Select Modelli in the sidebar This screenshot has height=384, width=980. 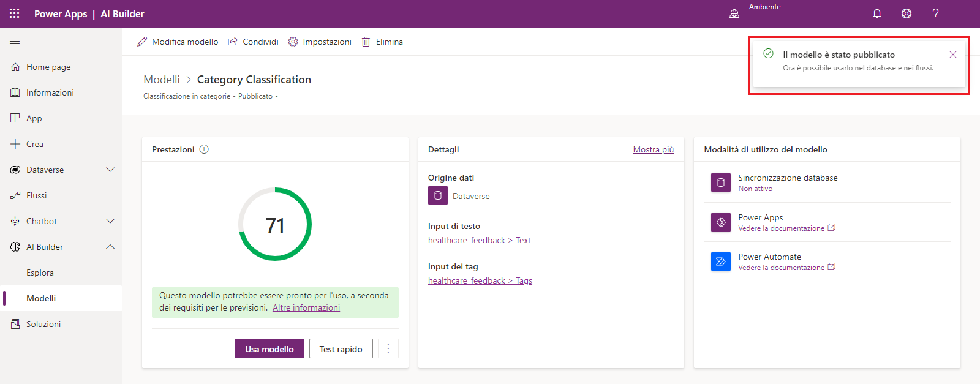41,298
